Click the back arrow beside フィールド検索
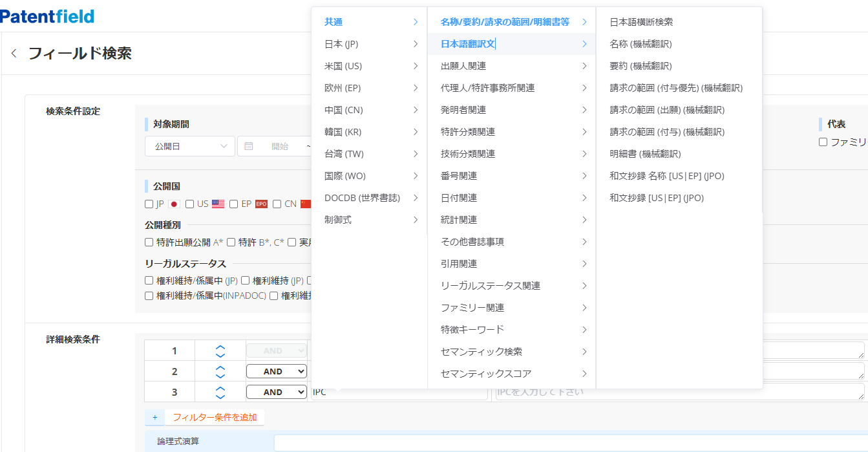 pyautogui.click(x=14, y=54)
